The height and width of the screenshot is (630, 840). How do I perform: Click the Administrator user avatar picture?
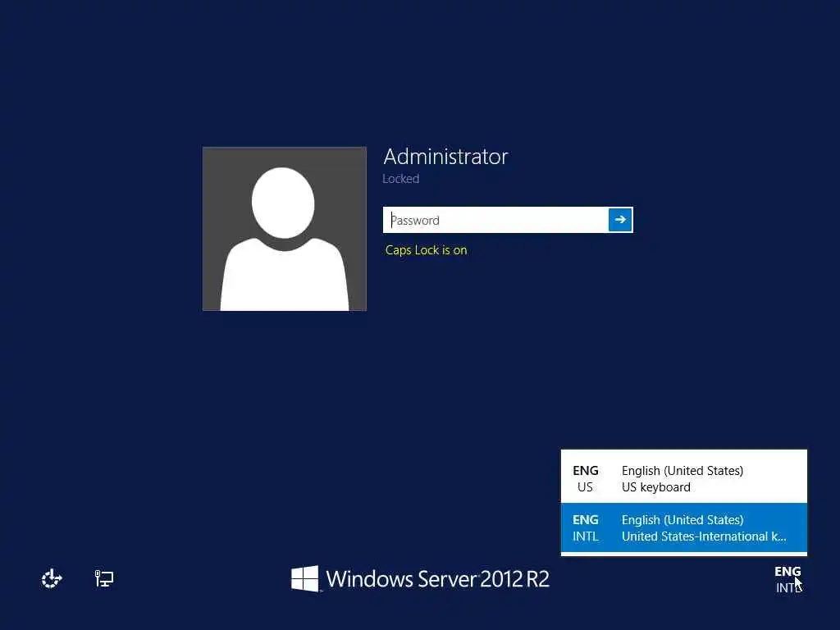pos(285,229)
